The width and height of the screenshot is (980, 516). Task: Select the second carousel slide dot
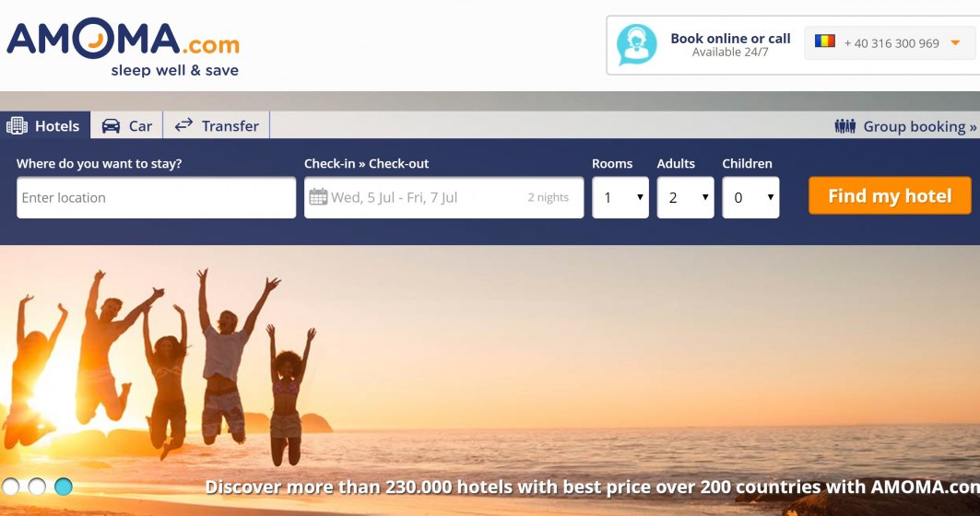(x=37, y=486)
